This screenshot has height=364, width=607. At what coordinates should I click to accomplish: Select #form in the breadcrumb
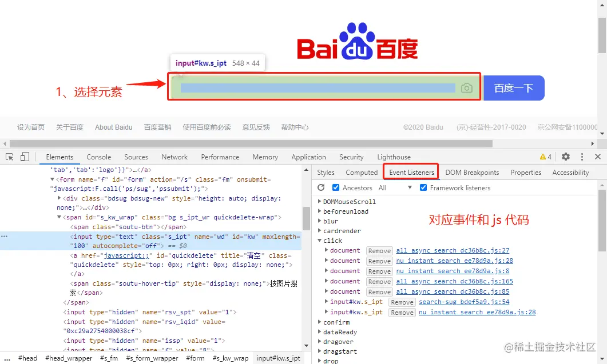pos(195,358)
